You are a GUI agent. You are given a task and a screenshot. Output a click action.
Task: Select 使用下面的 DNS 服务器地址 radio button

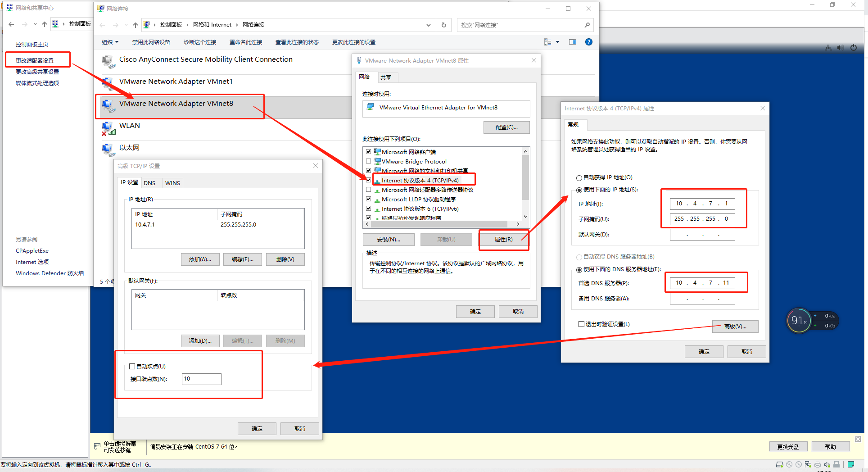point(579,270)
